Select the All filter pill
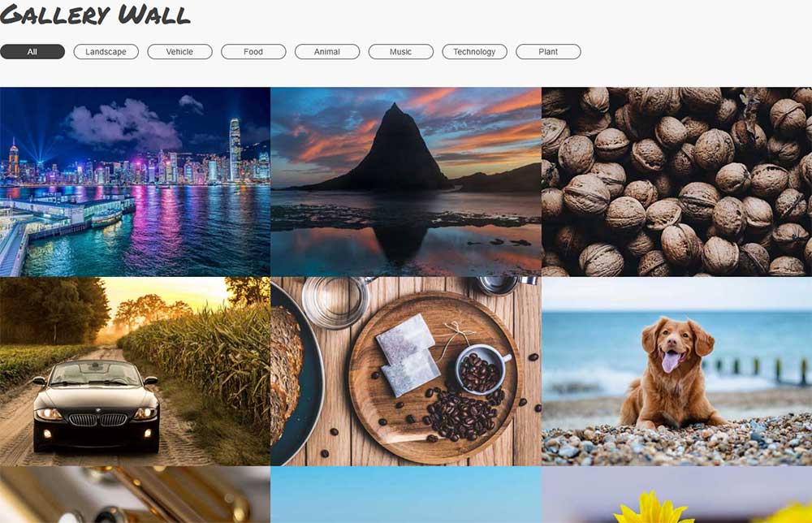The image size is (812, 523). pos(32,52)
